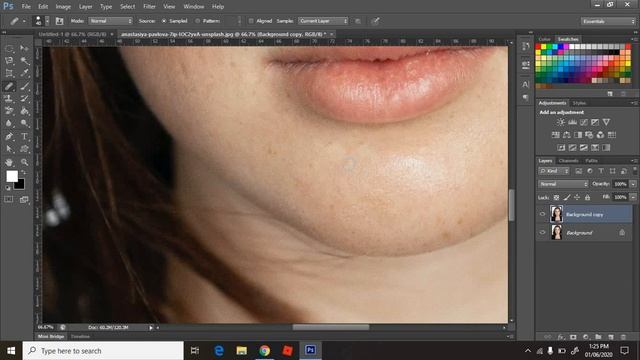640x360 pixels.
Task: Select the Lasso tool
Action: 9,61
